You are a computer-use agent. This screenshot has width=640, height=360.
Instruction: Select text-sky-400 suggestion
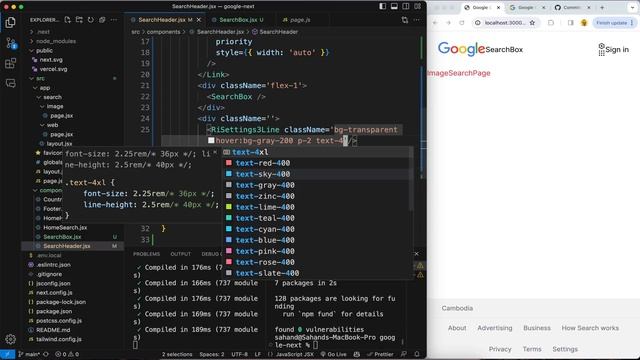point(318,174)
